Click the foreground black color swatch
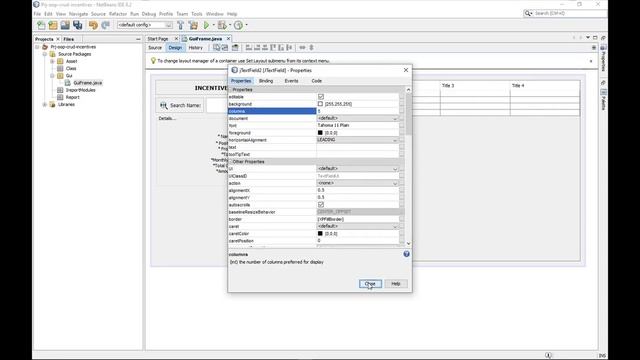This screenshot has width=640, height=360. point(320,133)
